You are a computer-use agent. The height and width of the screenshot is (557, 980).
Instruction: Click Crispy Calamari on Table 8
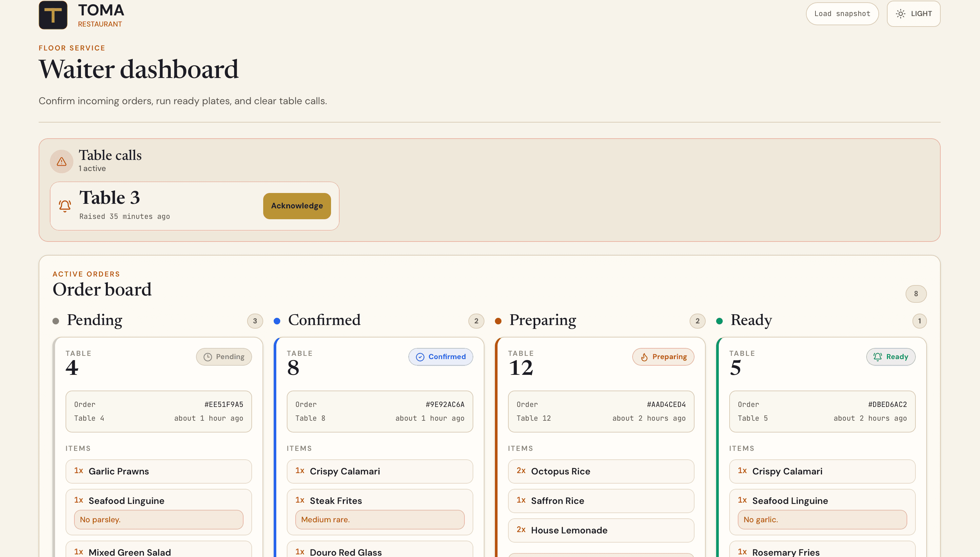click(x=380, y=471)
